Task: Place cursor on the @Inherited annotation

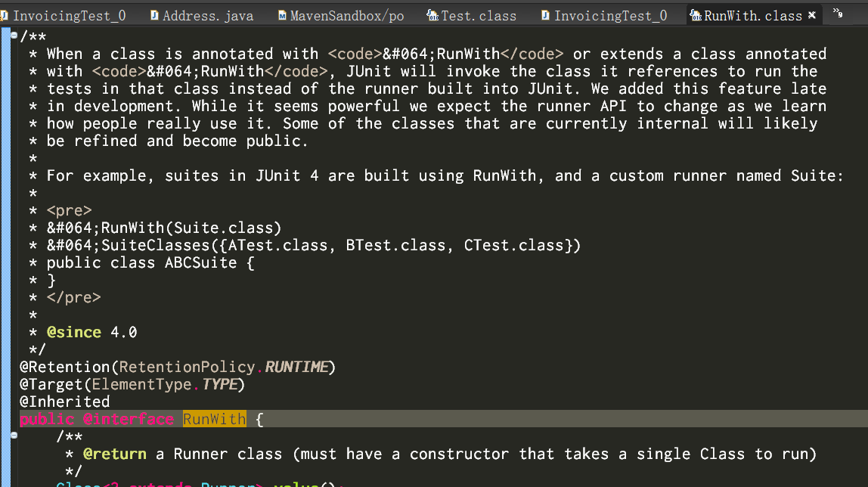Action: tap(65, 402)
